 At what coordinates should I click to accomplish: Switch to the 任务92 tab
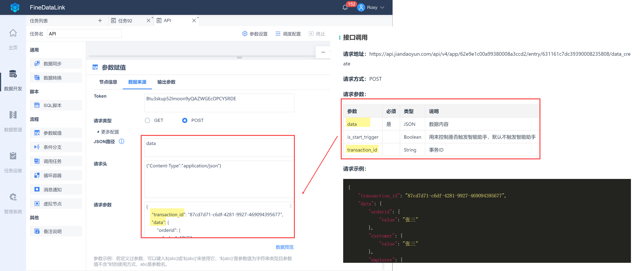point(126,21)
